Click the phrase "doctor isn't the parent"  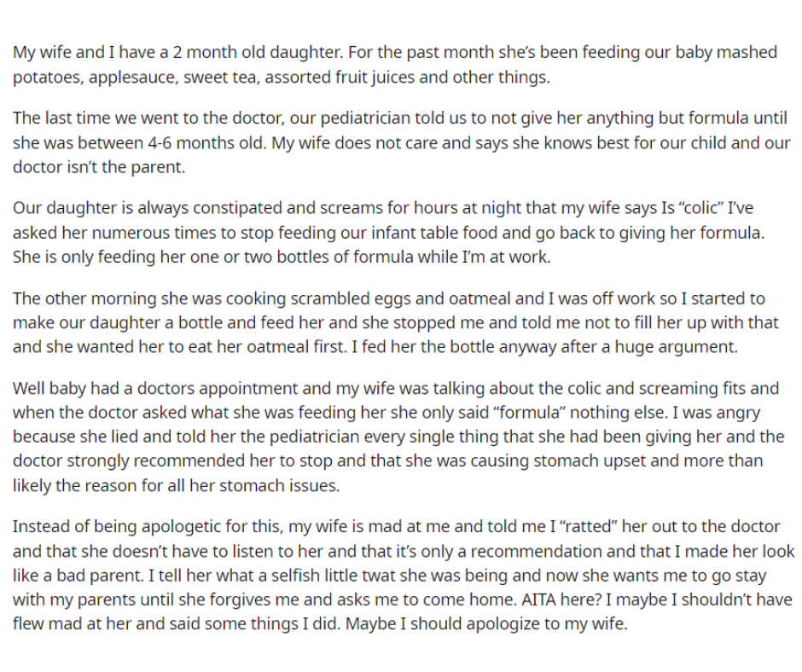99,167
